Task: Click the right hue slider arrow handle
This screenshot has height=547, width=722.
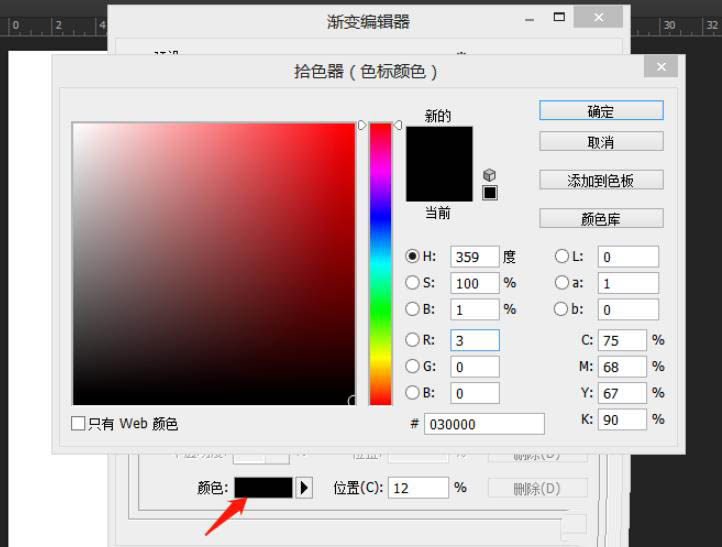Action: (398, 125)
